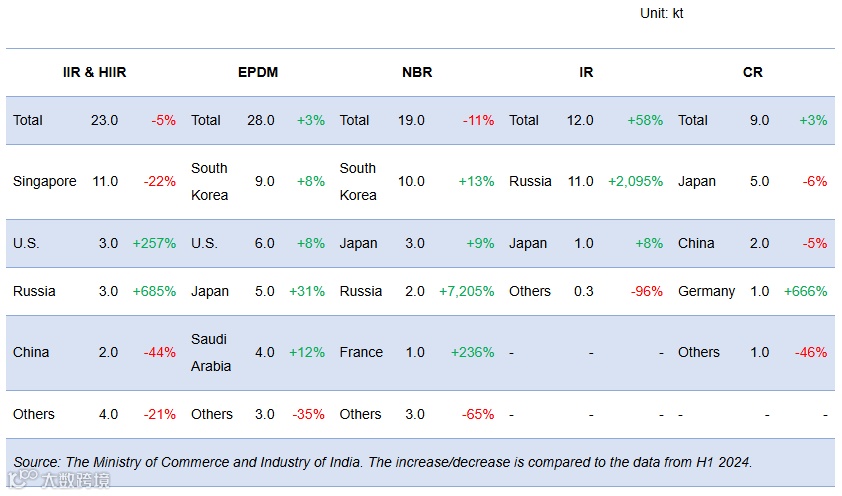Click the source note text at bottom

tap(382, 462)
